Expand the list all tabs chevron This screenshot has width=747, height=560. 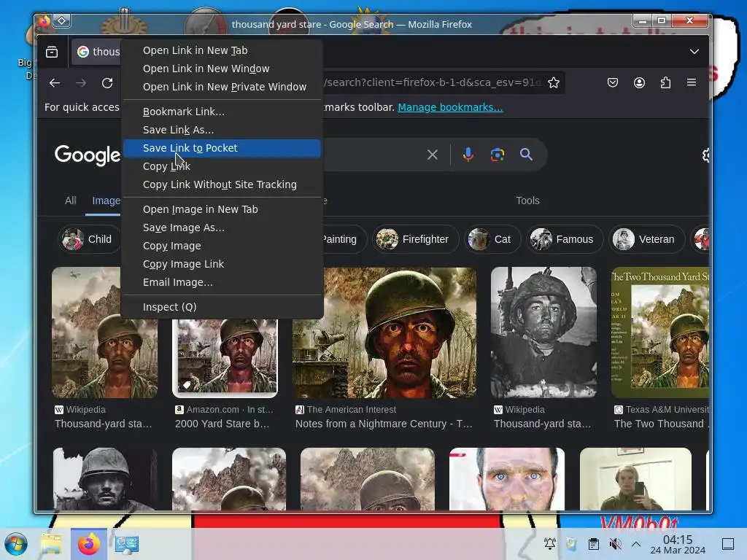(x=694, y=52)
